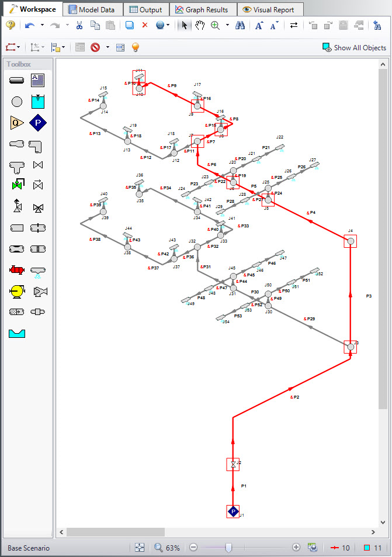This screenshot has width=392, height=557.
Task: Click the Pan hand tool
Action: [x=199, y=25]
